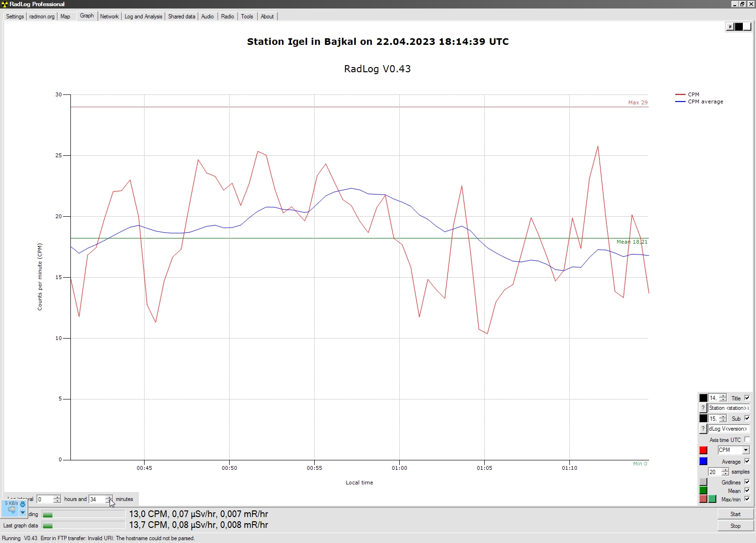
Task: Click the gray Gridlines color swatch
Action: pyautogui.click(x=703, y=482)
